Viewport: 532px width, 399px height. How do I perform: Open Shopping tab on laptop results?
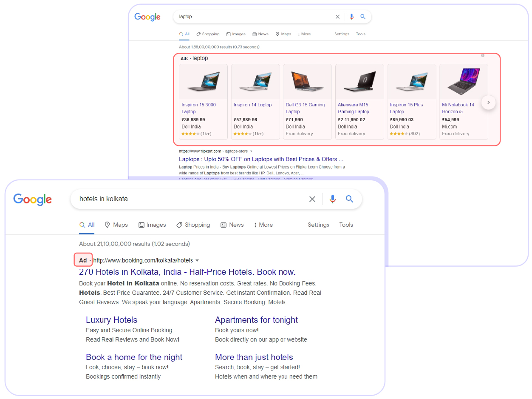point(208,34)
